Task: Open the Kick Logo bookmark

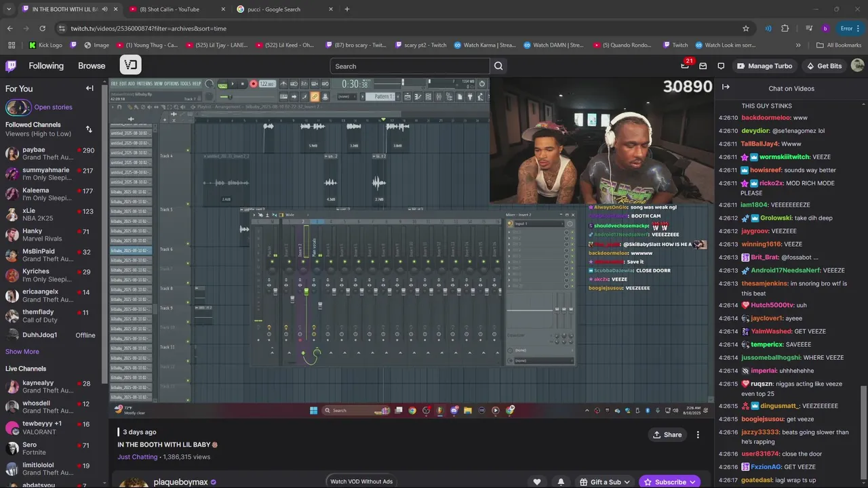Action: coord(45,45)
